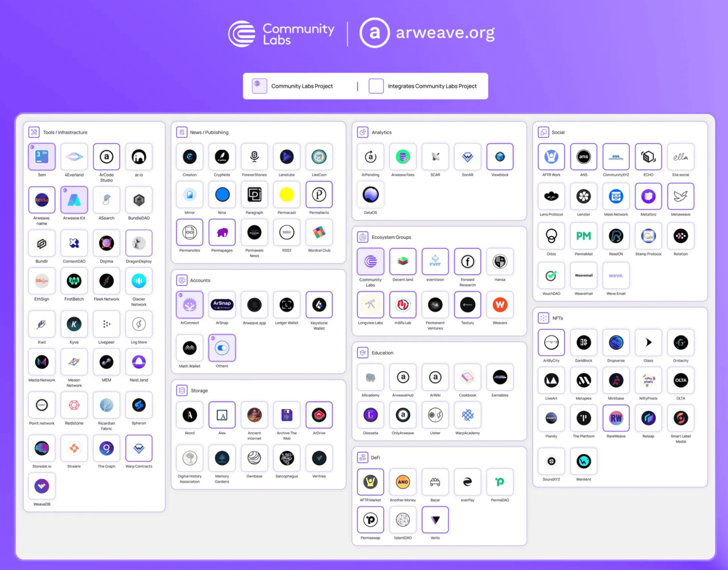This screenshot has width=728, height=570.
Task: Open the OLTA icon
Action: coord(681,381)
